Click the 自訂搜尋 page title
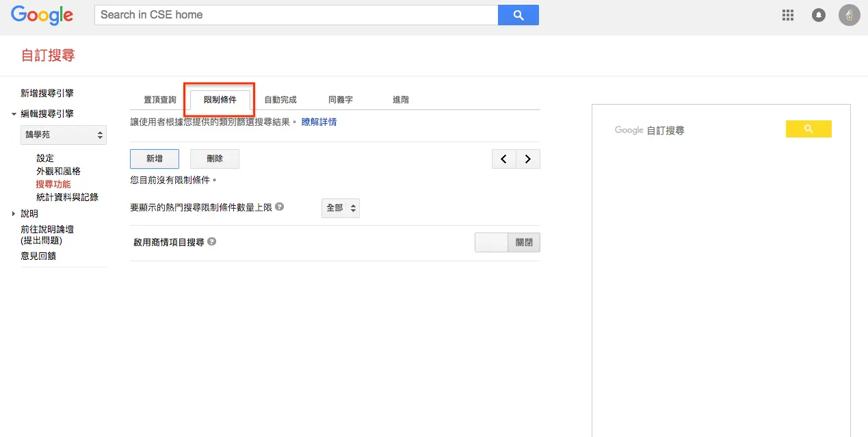 tap(48, 55)
